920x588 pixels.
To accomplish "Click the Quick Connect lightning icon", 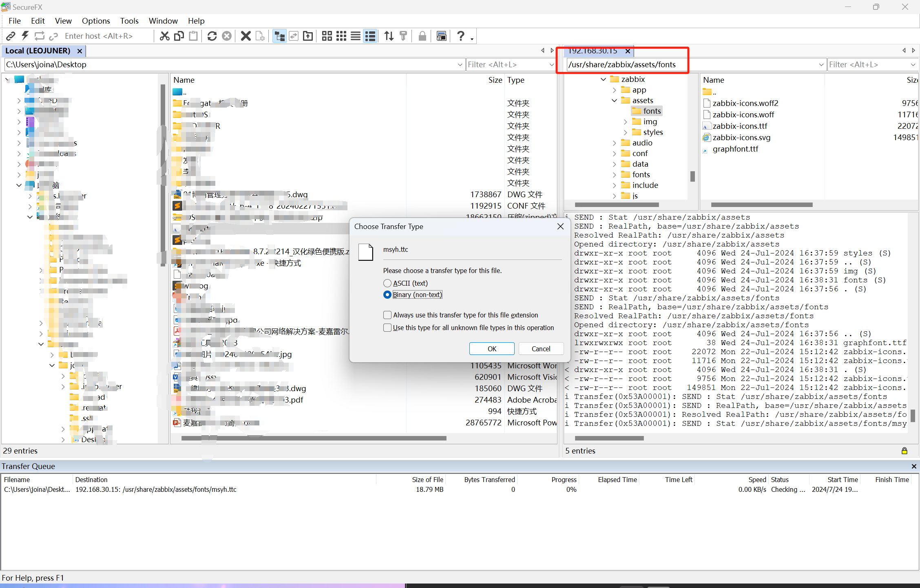I will (x=25, y=36).
